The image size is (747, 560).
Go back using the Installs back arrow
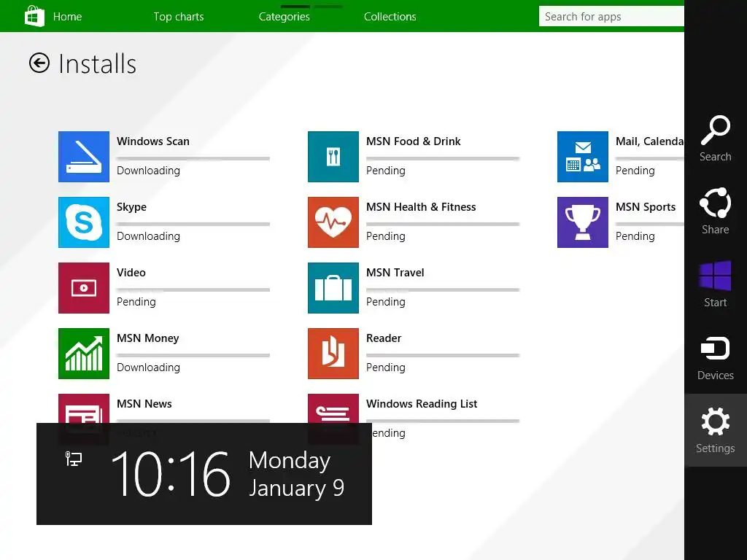[x=39, y=63]
